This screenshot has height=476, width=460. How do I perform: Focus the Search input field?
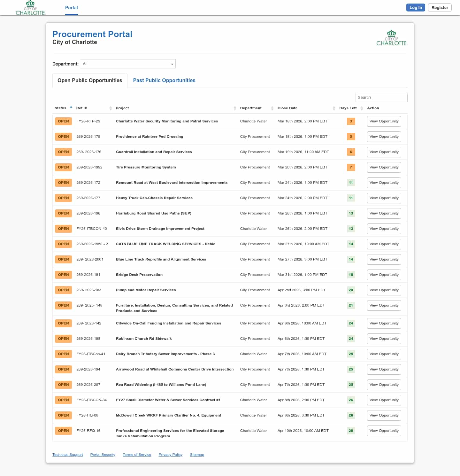point(381,98)
